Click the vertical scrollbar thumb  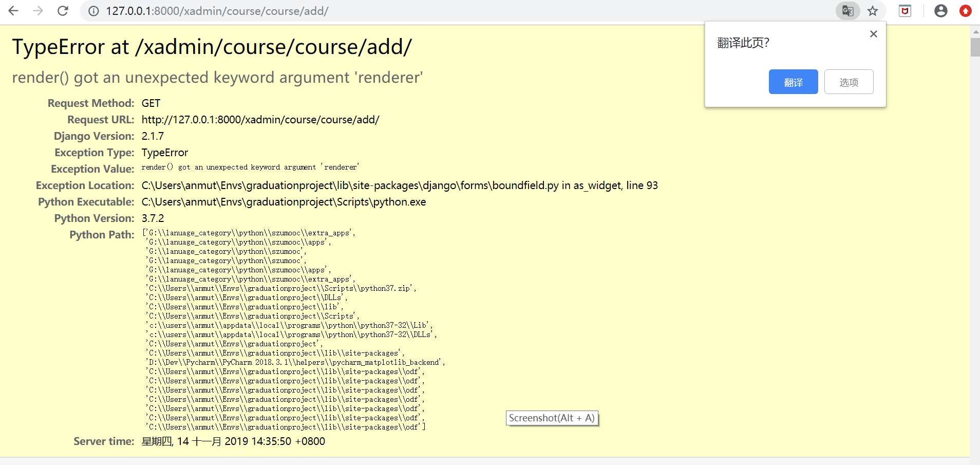[x=975, y=47]
